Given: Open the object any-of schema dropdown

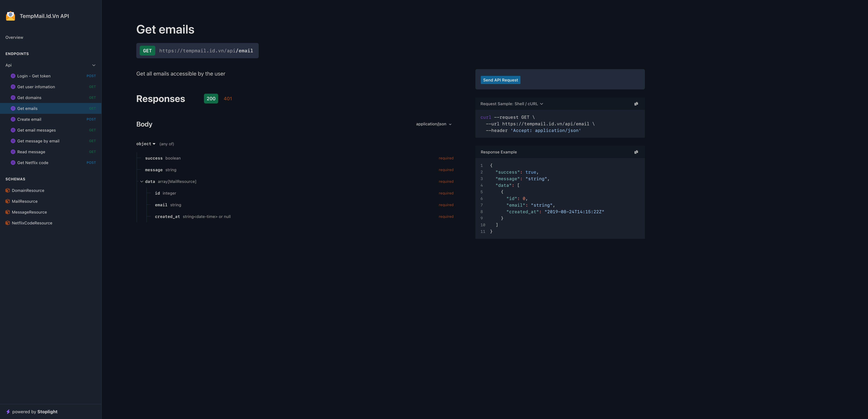Looking at the screenshot, I should coord(146,144).
